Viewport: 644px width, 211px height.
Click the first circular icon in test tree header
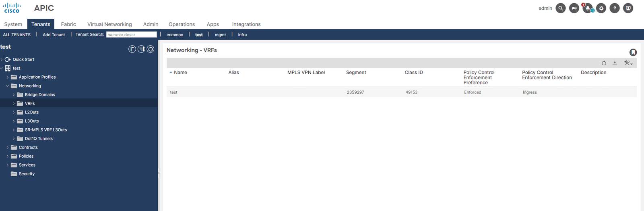[x=132, y=49]
